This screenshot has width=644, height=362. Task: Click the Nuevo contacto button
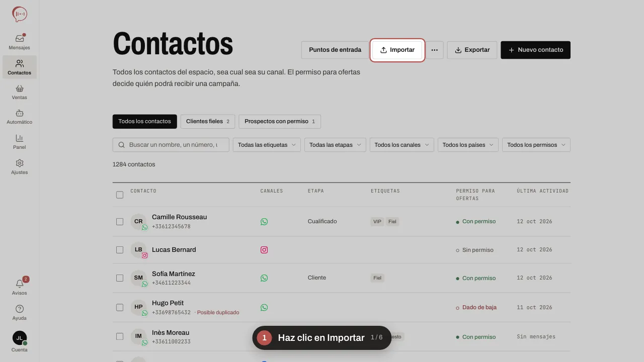pos(535,50)
